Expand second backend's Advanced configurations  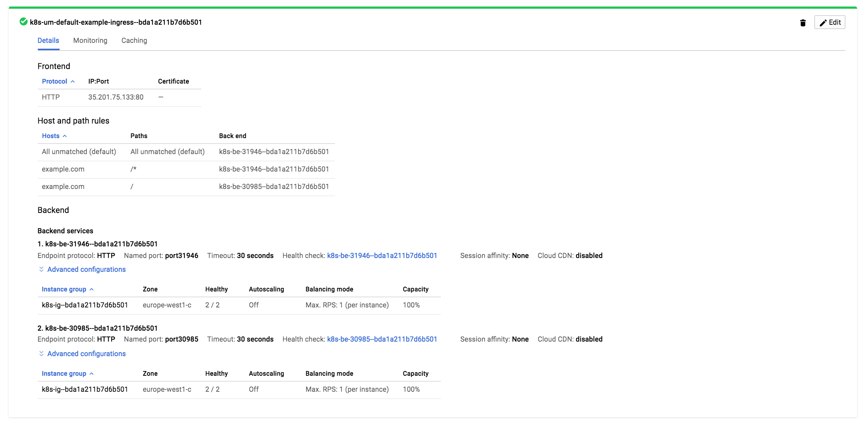[86, 354]
